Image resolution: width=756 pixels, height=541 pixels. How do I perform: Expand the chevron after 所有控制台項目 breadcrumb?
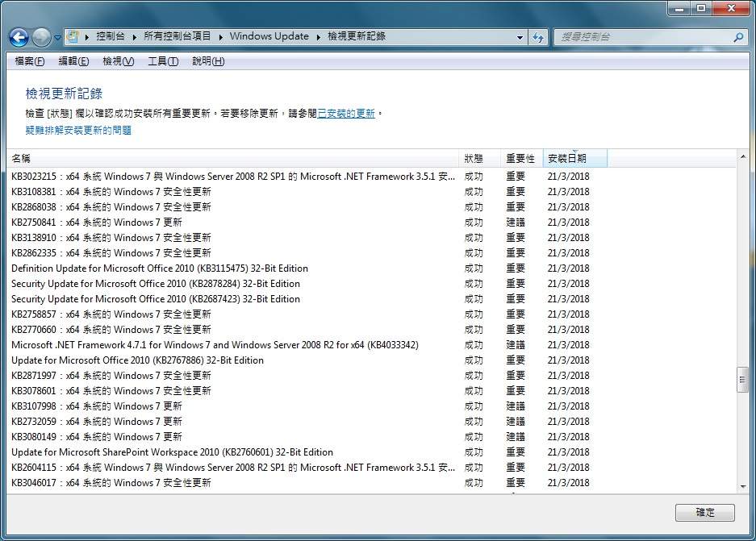[220, 36]
